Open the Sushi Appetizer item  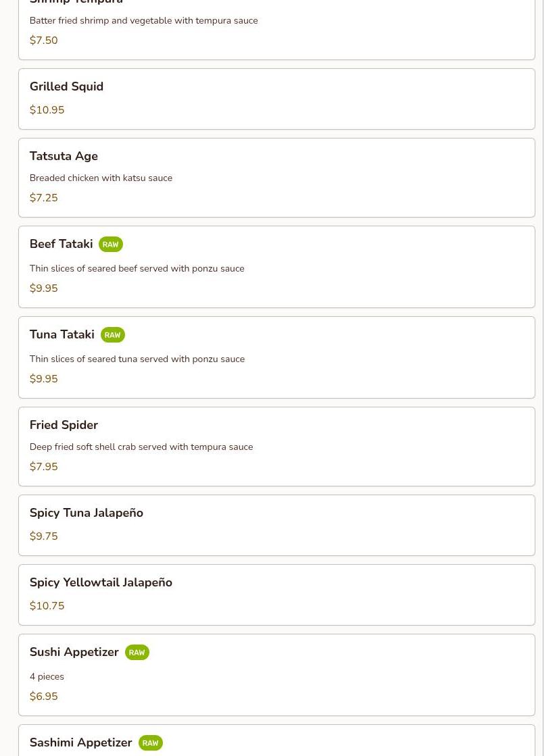tap(277, 674)
